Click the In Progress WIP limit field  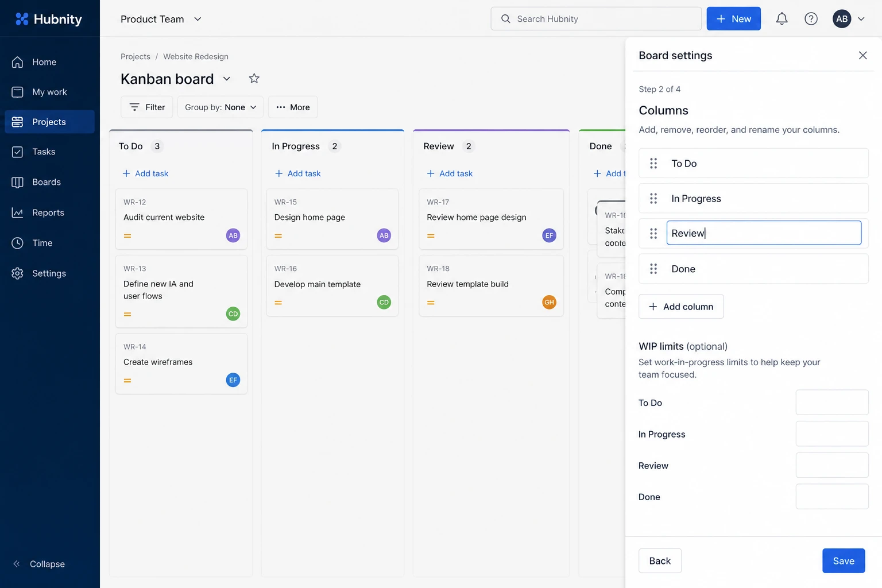point(832,434)
